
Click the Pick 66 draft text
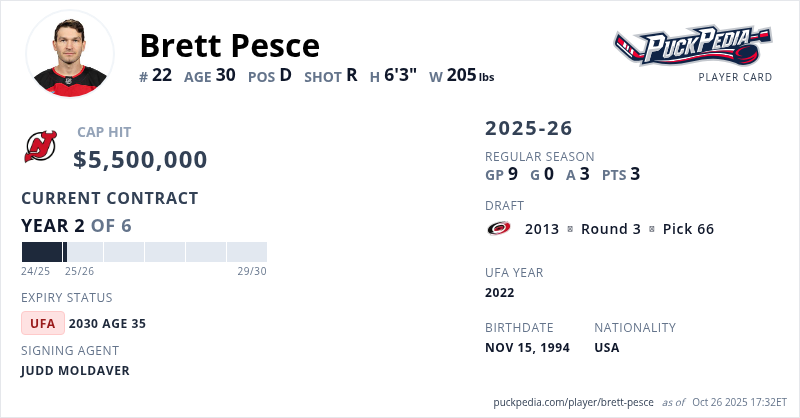point(688,229)
